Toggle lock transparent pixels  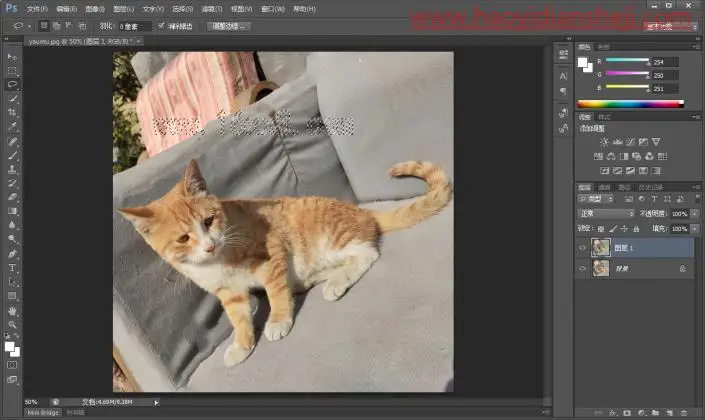pyautogui.click(x=601, y=229)
